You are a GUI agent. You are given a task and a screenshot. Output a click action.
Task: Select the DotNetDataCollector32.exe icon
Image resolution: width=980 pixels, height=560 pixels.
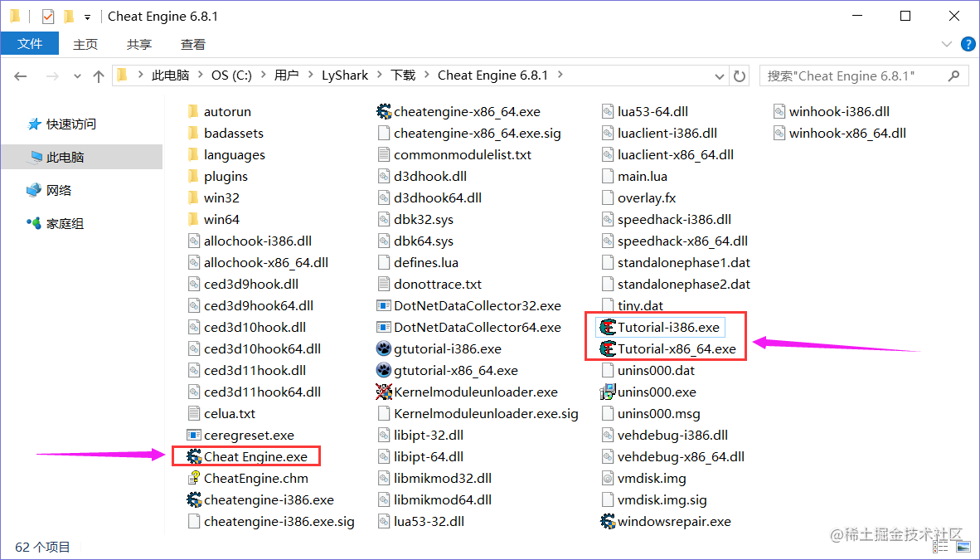(384, 305)
